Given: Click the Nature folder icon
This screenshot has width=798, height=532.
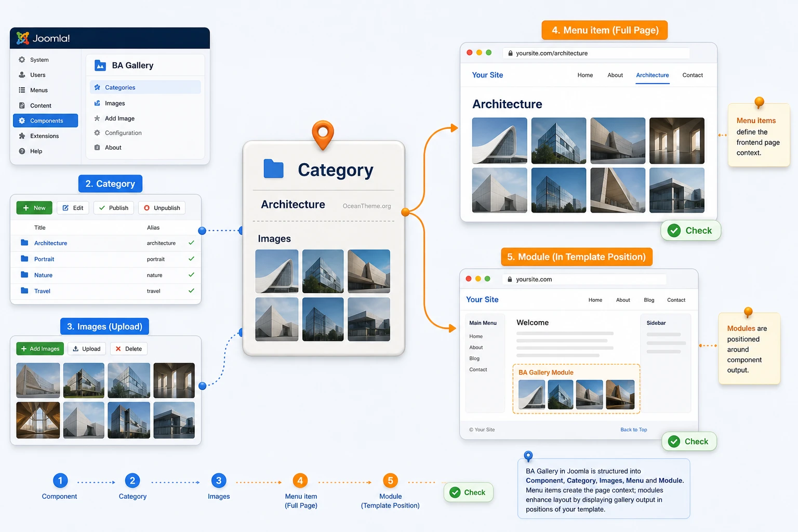Looking at the screenshot, I should (24, 275).
